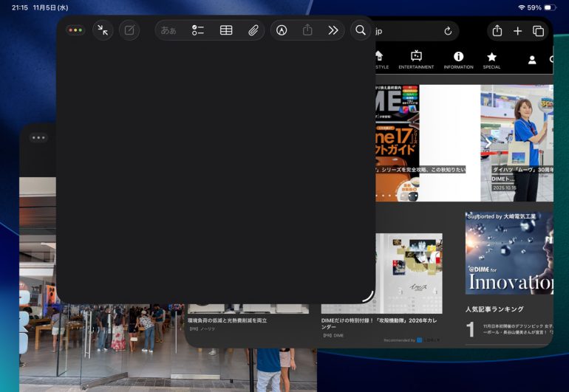Select the INFORMATION menu item
Screen dimensions: 569x392
(x=458, y=60)
